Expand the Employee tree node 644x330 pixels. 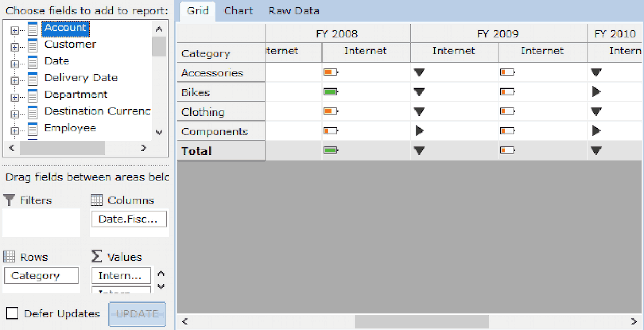tap(15, 131)
